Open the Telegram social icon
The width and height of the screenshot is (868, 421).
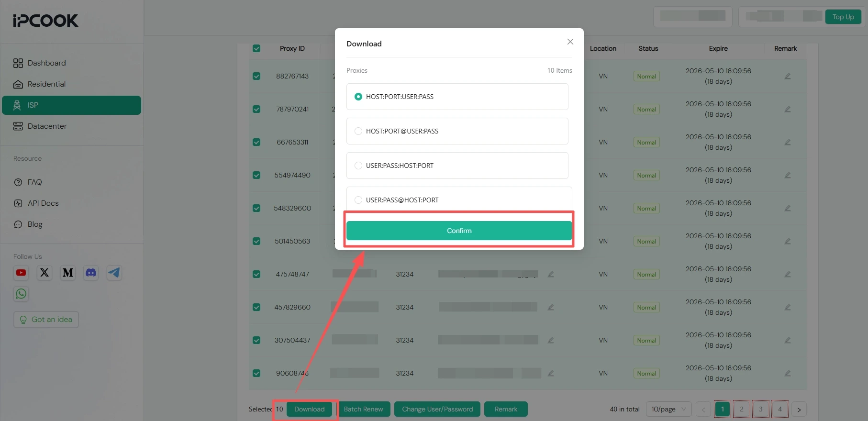coord(114,273)
